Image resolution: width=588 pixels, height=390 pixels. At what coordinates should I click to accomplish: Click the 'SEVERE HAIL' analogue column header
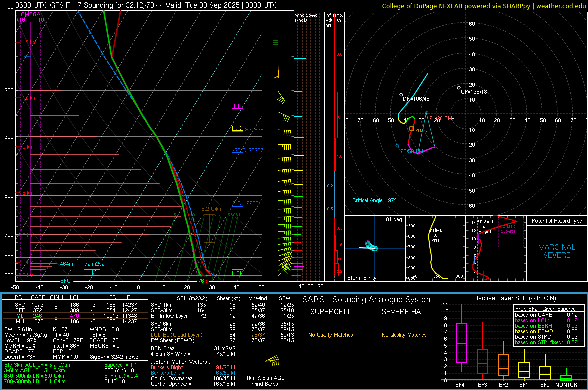tap(404, 312)
